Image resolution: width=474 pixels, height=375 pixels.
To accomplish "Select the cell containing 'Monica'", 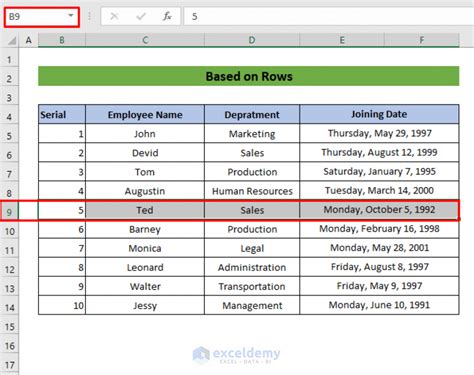I will 145,248.
